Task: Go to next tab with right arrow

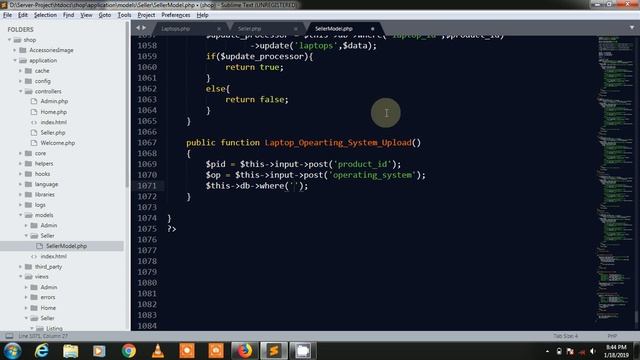Action: pyautogui.click(x=144, y=28)
